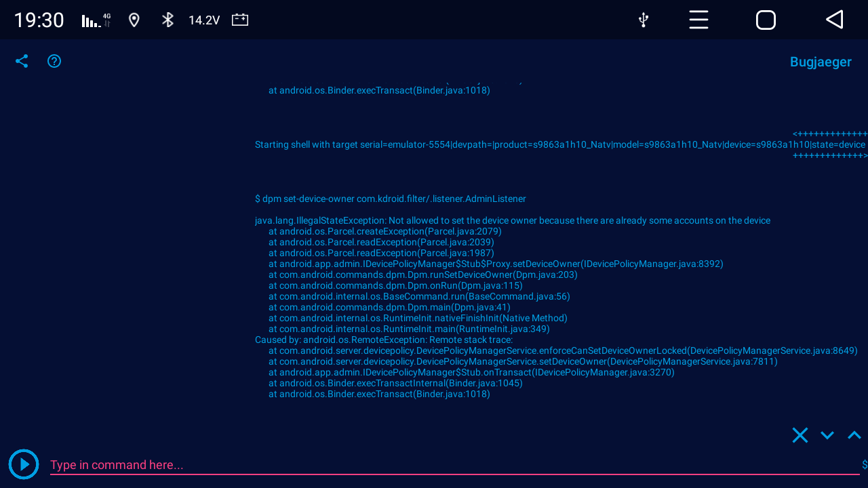Expand console output with the up chevron
This screenshot has height=488, width=868.
point(853,435)
